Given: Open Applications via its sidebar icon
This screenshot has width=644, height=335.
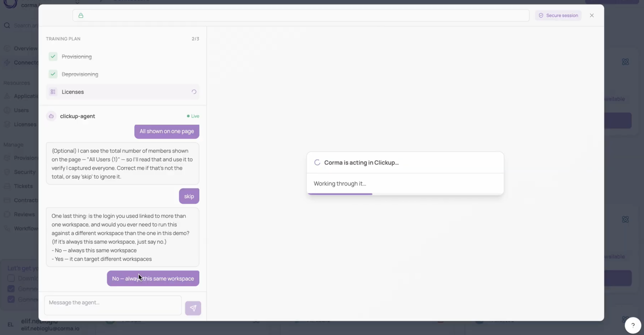Looking at the screenshot, I should 7,96.
